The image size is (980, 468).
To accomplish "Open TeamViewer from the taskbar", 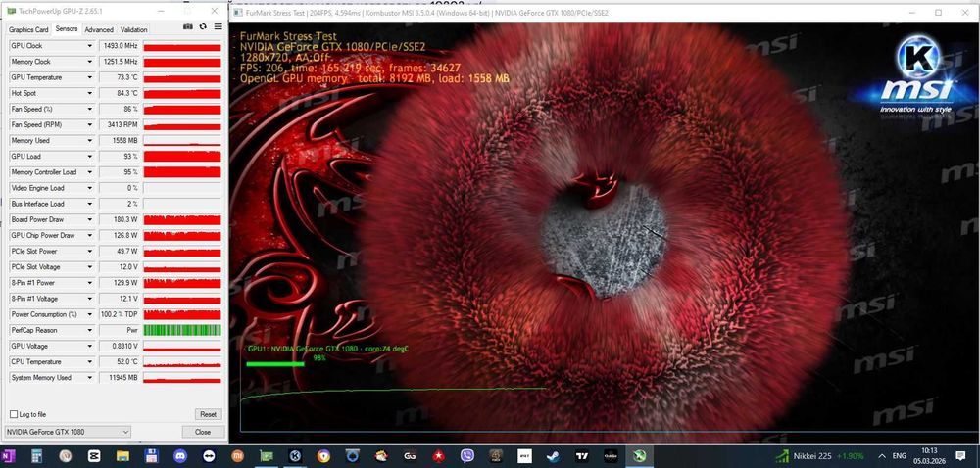I will click(x=209, y=456).
